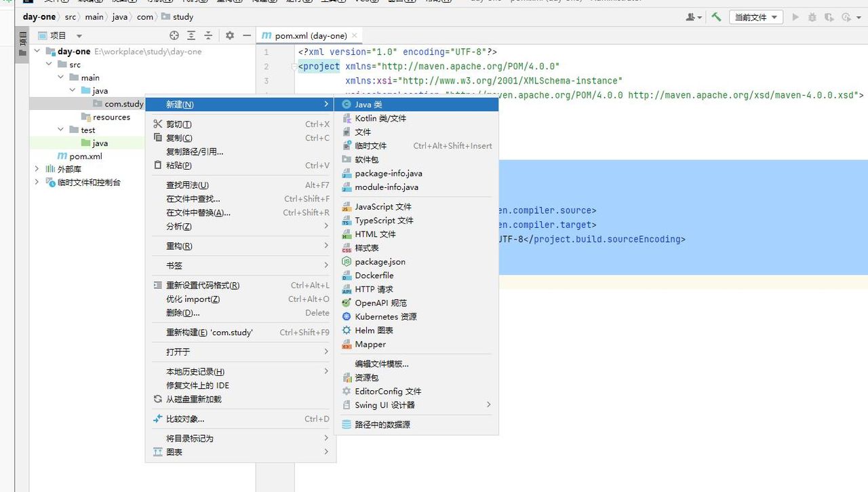The height and width of the screenshot is (492, 868).
Task: Open the 当前文件 run configuration dropdown
Action: [755, 17]
